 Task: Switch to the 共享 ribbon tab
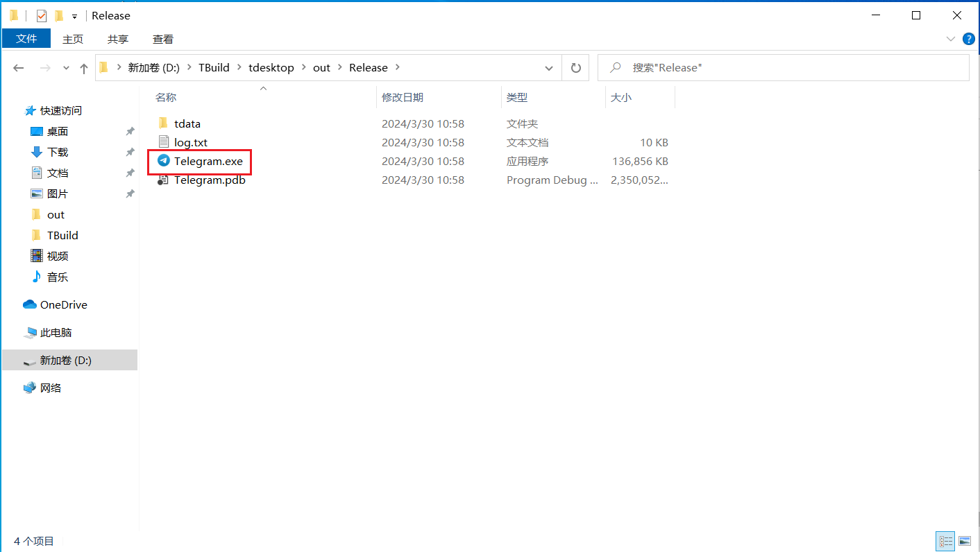coord(119,39)
